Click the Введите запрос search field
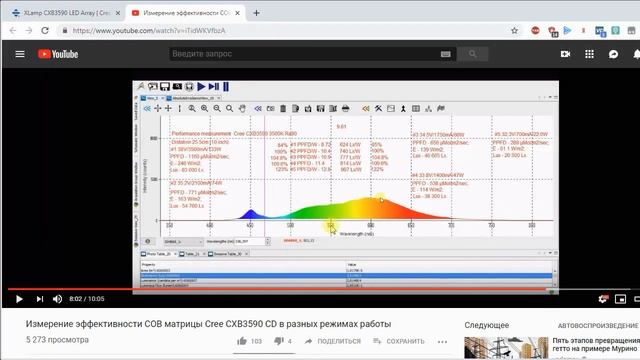Screen dimensions: 640x360 tap(304, 54)
